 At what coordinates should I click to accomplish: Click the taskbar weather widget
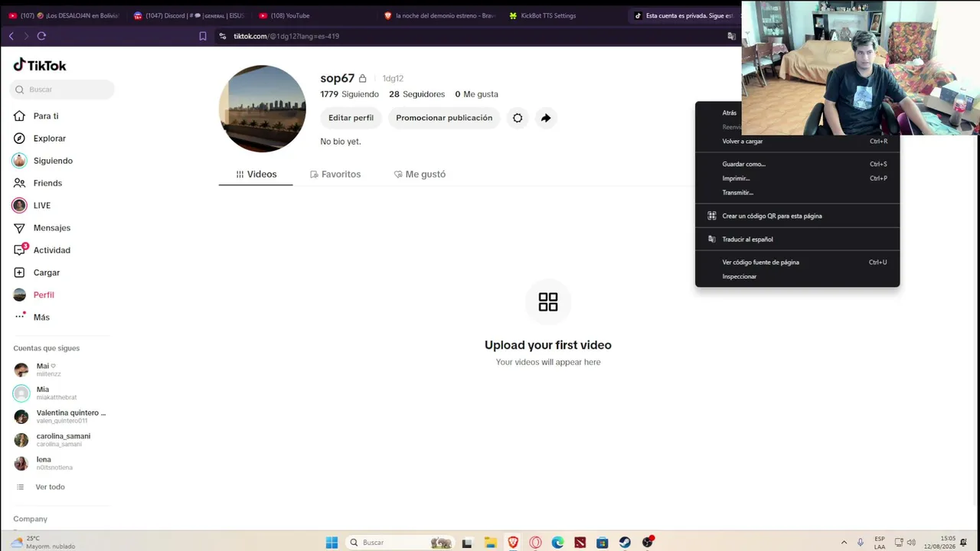(43, 543)
